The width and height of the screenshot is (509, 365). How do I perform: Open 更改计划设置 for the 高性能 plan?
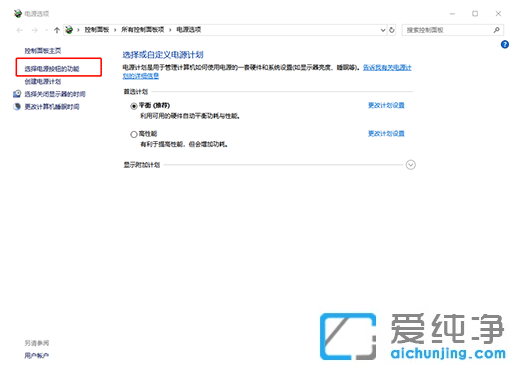(386, 134)
